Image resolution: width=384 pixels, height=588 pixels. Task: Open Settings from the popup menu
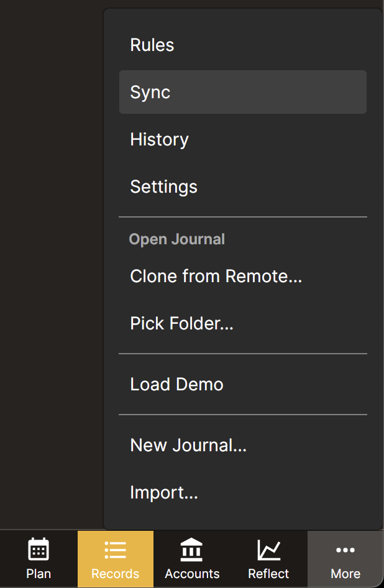pos(242,186)
